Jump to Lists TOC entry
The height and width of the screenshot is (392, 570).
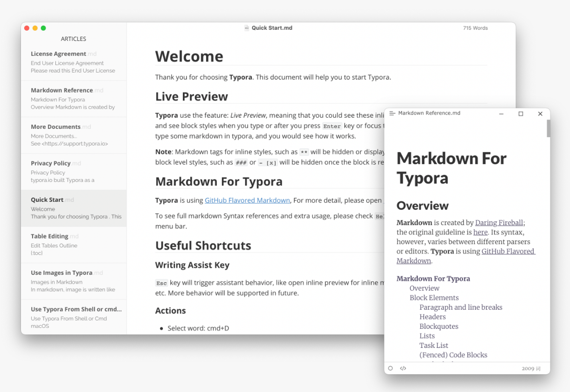[x=427, y=336]
